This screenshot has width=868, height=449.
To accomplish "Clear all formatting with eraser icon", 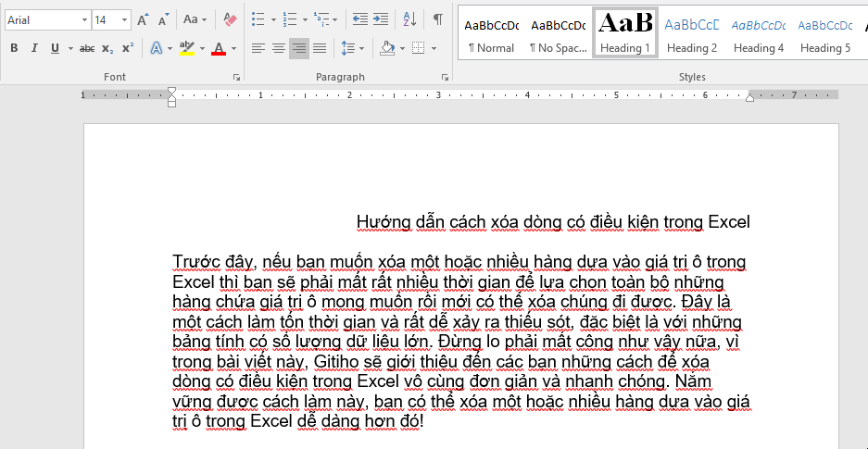I will click(x=231, y=20).
